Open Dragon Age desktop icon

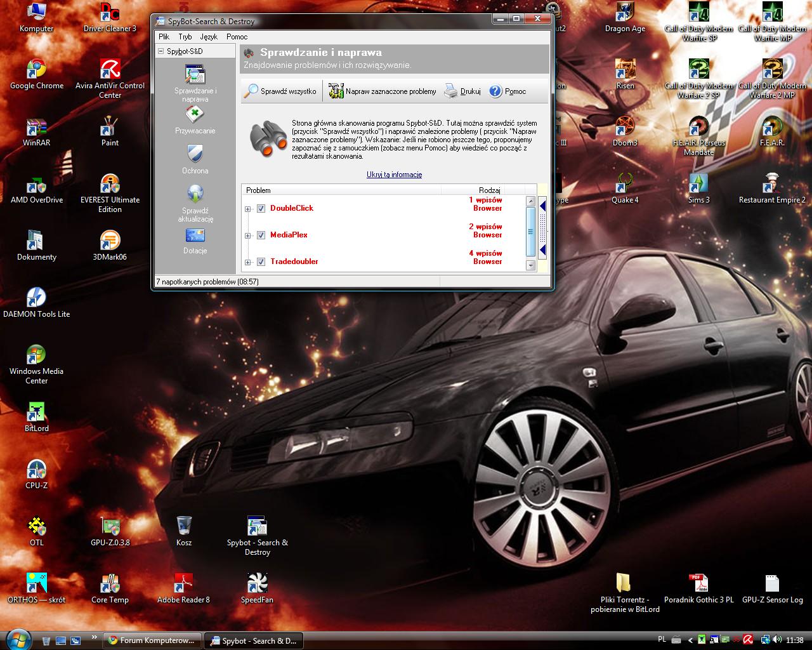(x=625, y=17)
